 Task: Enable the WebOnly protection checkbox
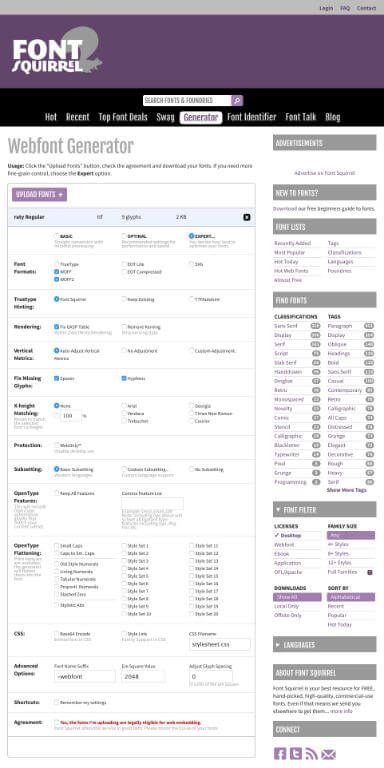(57, 445)
